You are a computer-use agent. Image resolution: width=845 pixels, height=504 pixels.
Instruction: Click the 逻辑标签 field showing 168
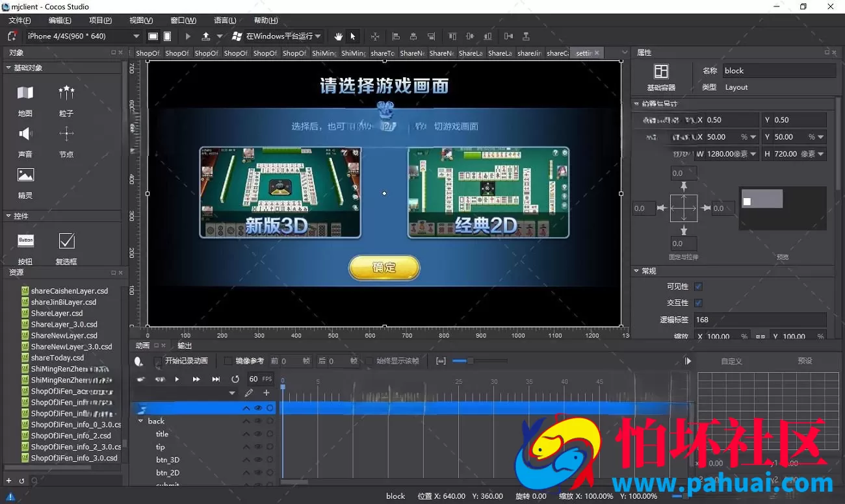[x=760, y=320]
